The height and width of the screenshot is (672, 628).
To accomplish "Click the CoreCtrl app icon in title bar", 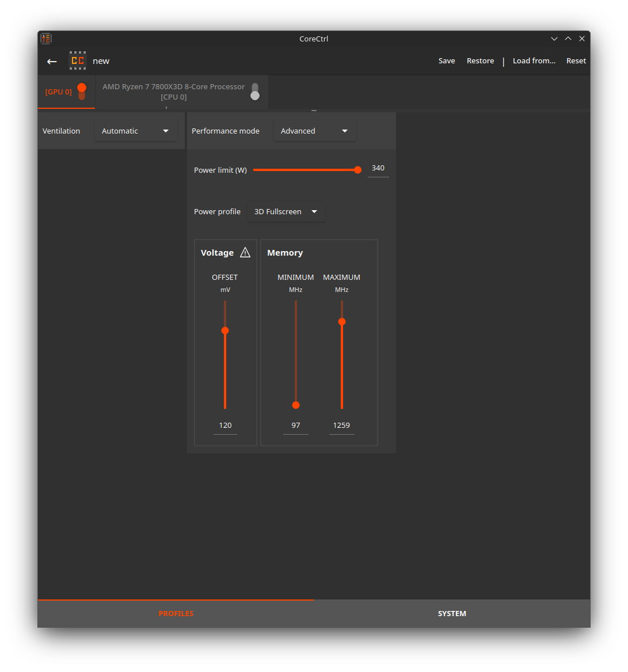I will point(46,39).
